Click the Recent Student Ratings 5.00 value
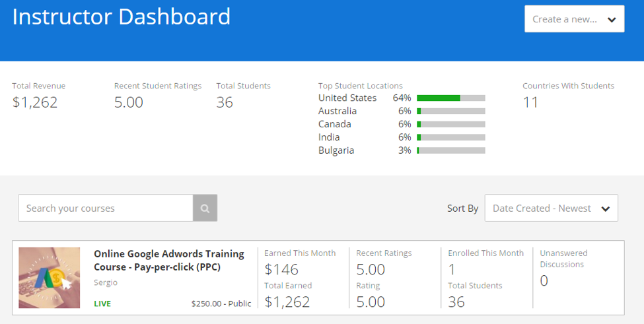The width and height of the screenshot is (644, 324). [x=129, y=102]
